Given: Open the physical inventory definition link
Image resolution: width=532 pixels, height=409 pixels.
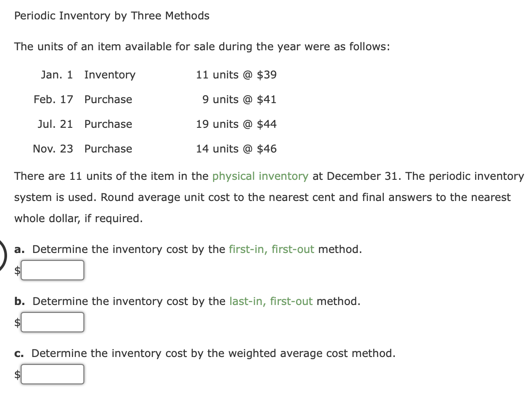Looking at the screenshot, I should pos(260,176).
